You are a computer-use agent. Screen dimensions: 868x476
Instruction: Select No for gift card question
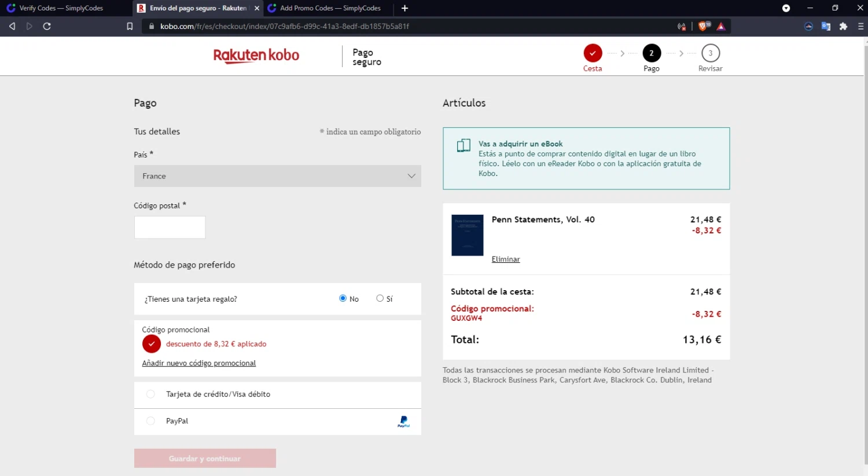click(x=343, y=298)
